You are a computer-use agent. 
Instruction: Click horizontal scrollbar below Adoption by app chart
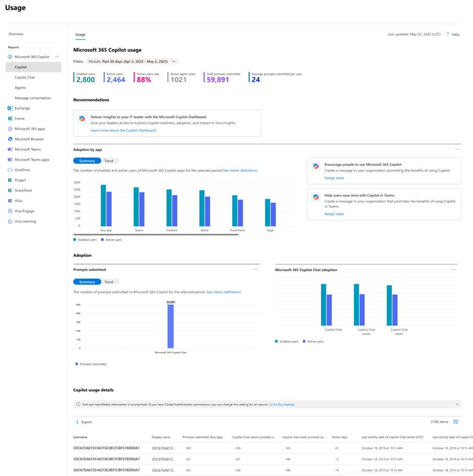[x=156, y=235]
